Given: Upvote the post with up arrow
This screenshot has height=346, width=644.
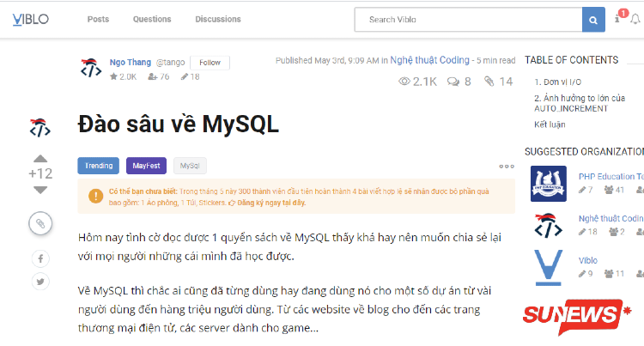Looking at the screenshot, I should click(40, 159).
